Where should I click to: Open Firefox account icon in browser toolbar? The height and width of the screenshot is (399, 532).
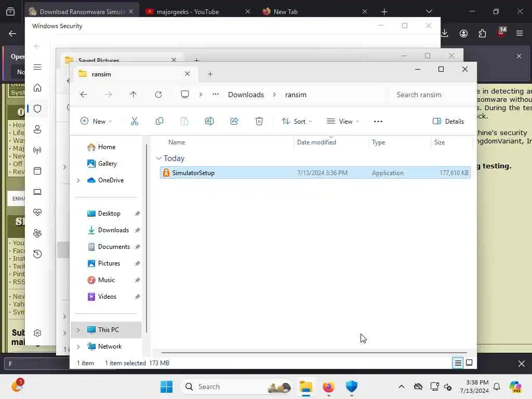pos(463,33)
